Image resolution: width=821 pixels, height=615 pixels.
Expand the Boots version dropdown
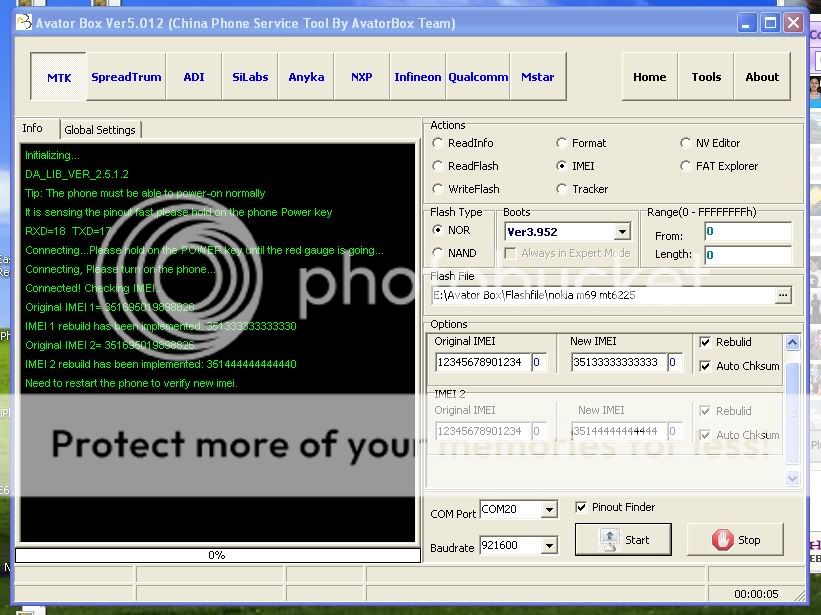click(621, 232)
